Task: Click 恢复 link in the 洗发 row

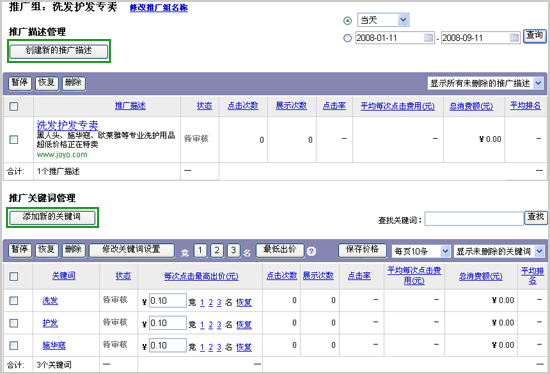Action: coord(244,302)
